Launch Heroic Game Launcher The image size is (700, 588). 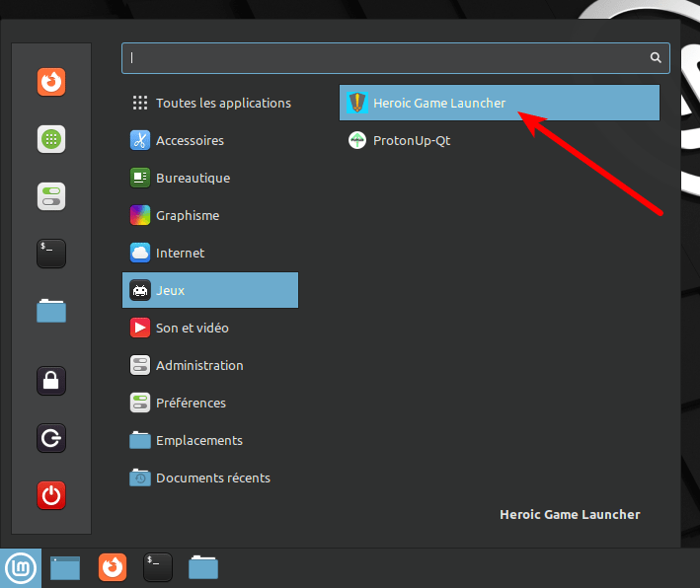click(500, 103)
